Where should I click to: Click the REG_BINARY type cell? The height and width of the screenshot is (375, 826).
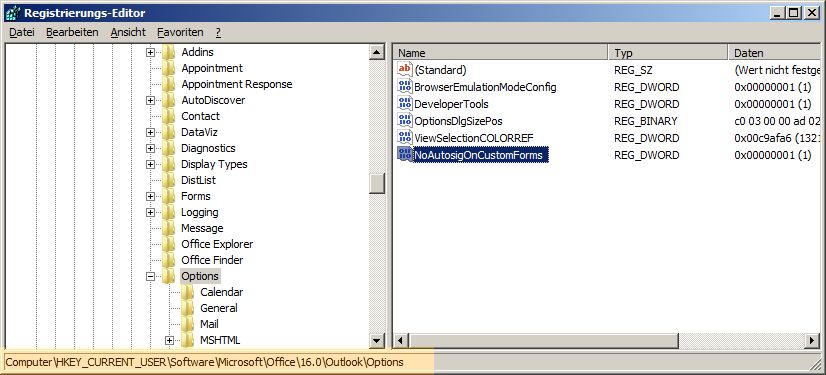(645, 121)
